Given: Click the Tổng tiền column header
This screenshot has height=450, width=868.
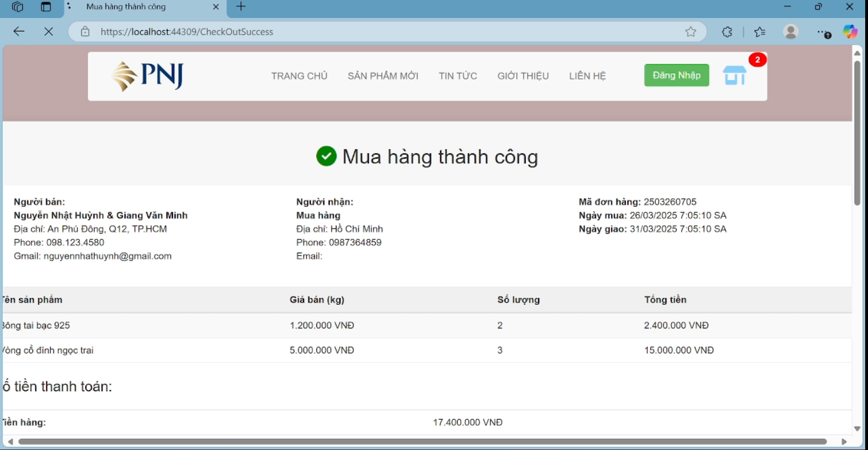Looking at the screenshot, I should pos(665,300).
